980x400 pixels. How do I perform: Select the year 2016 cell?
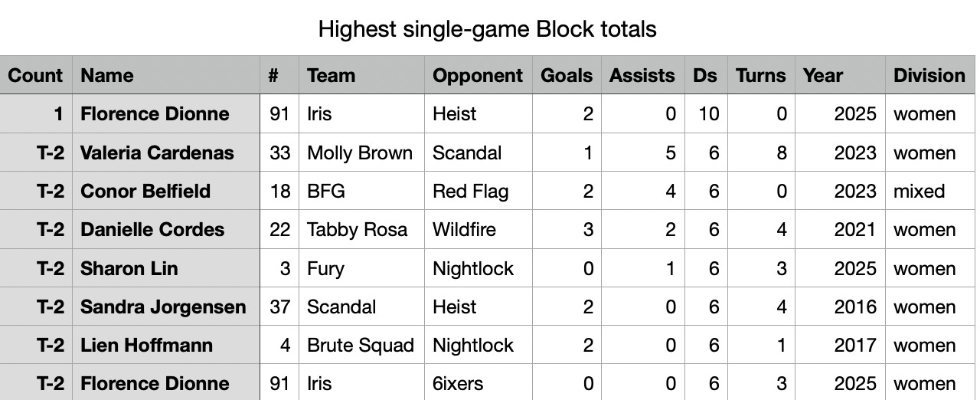click(840, 307)
